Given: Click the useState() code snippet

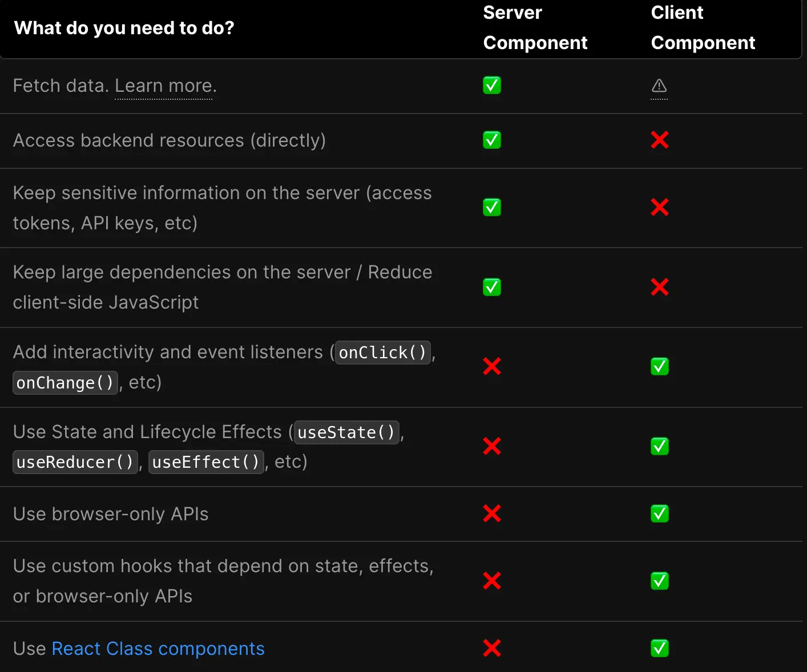Looking at the screenshot, I should coord(346,432).
